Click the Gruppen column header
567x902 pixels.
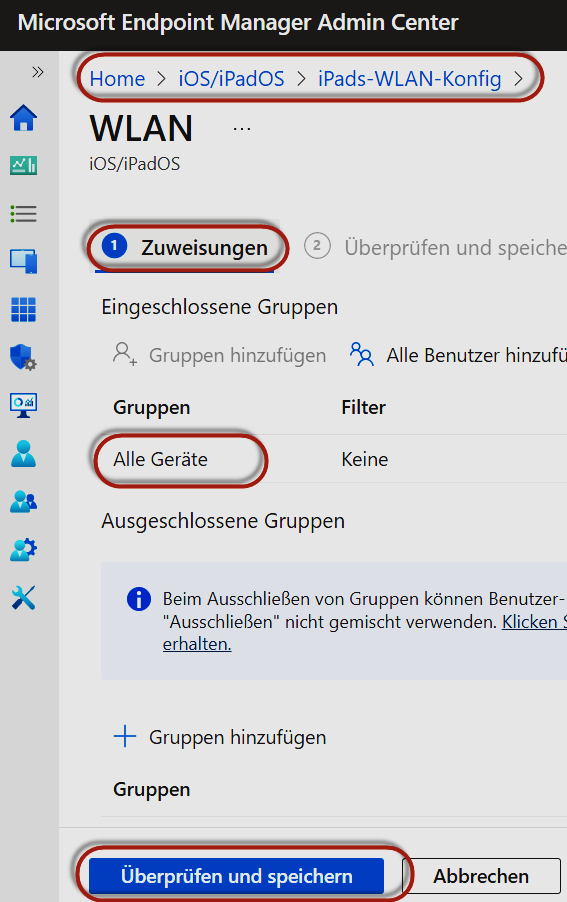(152, 407)
